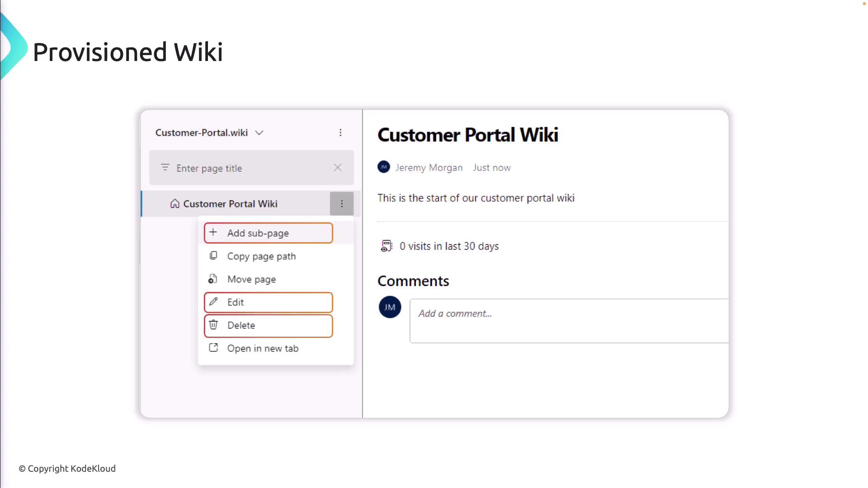Image resolution: width=868 pixels, height=488 pixels.
Task: Click the Move page icon
Action: click(213, 279)
